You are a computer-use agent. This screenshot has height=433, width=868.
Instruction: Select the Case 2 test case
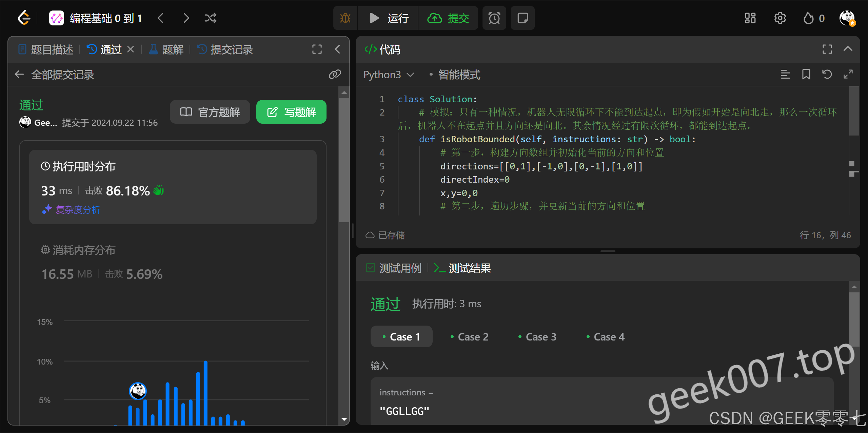(470, 337)
